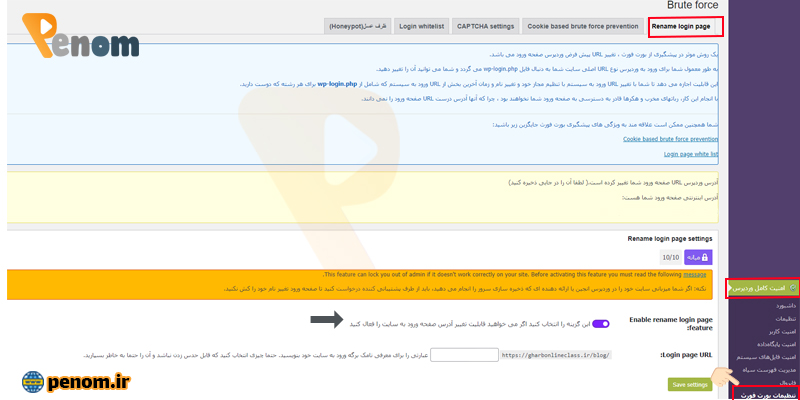Expand the امنیت کامل وردپرس sidebar menu
800x400 pixels.
pos(760,288)
